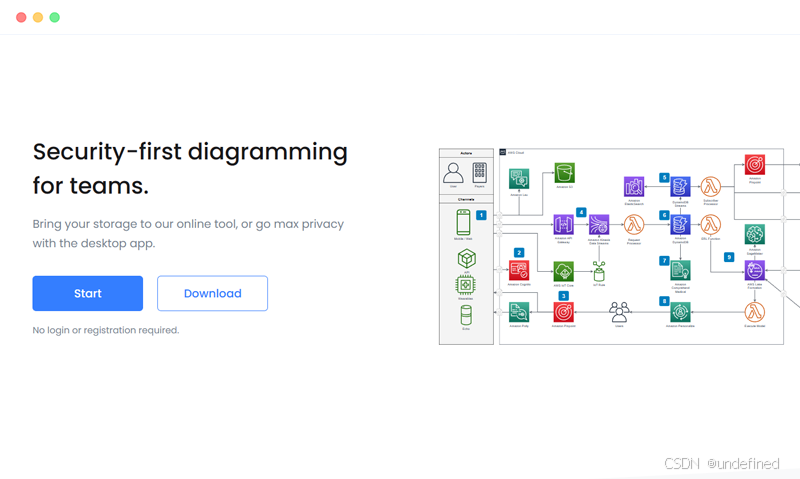
Task: Click the Mobile / Web phone icon
Action: [x=463, y=222]
